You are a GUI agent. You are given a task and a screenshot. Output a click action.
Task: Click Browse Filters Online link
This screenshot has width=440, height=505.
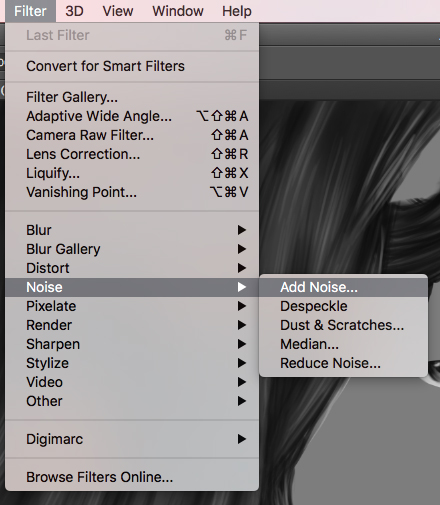(x=132, y=477)
